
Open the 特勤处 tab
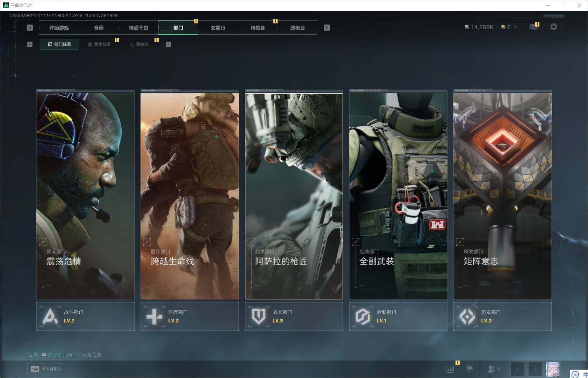pyautogui.click(x=258, y=28)
